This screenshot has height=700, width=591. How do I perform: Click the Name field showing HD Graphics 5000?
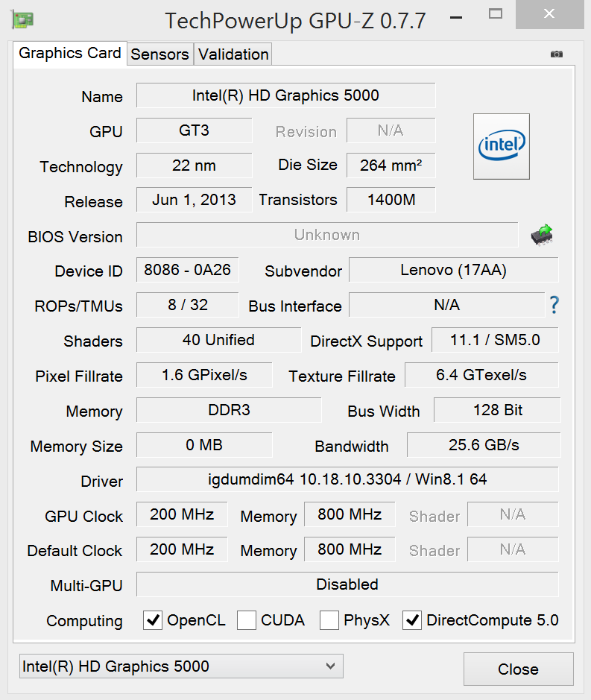[285, 95]
